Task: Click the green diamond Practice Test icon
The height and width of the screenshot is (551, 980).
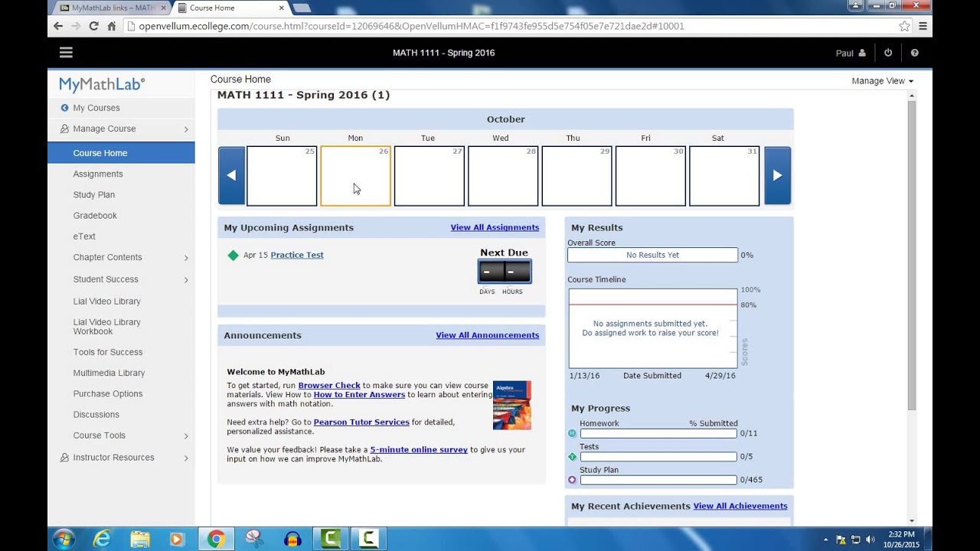Action: tap(233, 255)
